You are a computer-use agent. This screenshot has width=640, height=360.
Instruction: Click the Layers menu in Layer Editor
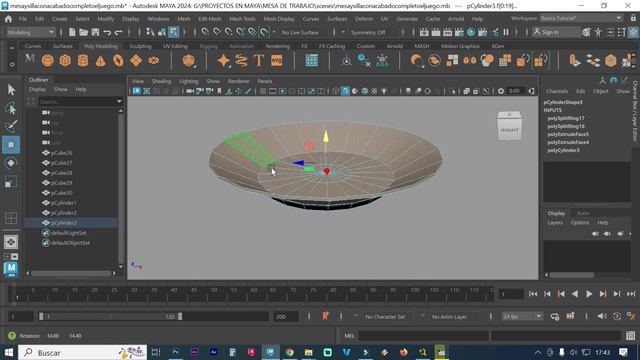tap(555, 223)
